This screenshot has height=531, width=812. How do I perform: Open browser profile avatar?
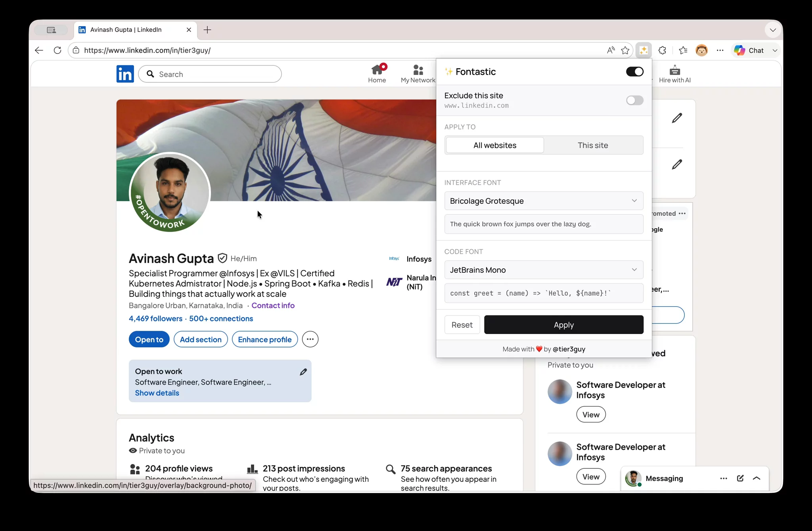coord(701,50)
